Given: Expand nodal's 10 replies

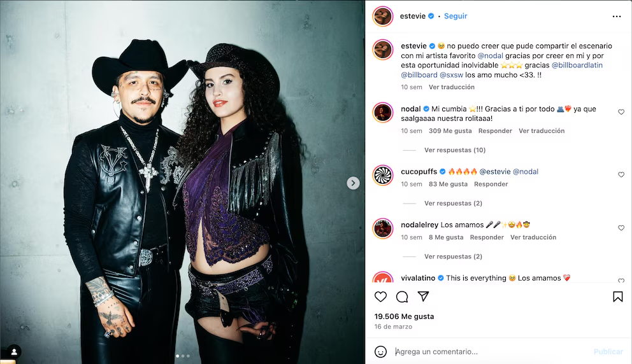Looking at the screenshot, I should click(x=455, y=150).
